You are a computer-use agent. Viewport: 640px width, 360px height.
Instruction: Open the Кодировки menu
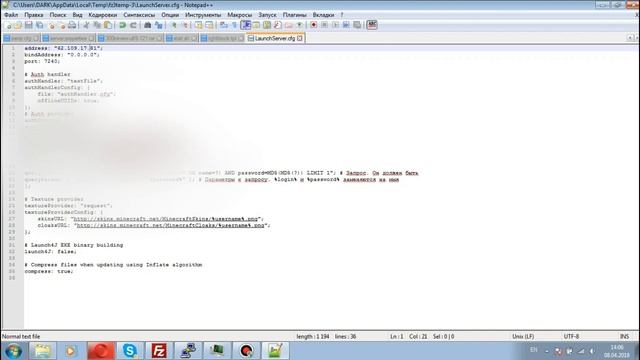[x=102, y=15]
